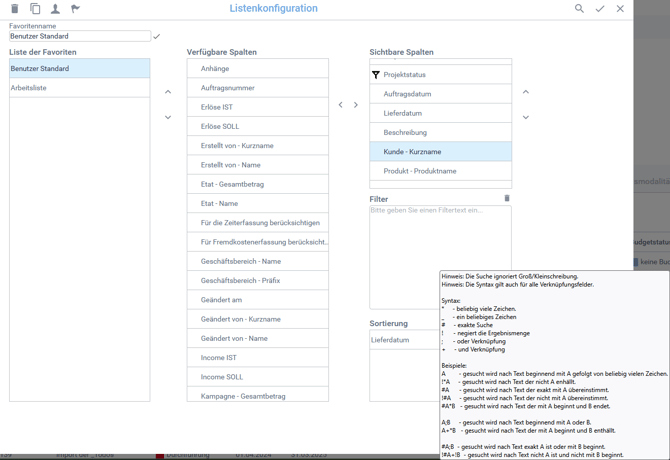Remove column using left arrow
This screenshot has width=670, height=460.
[340, 105]
